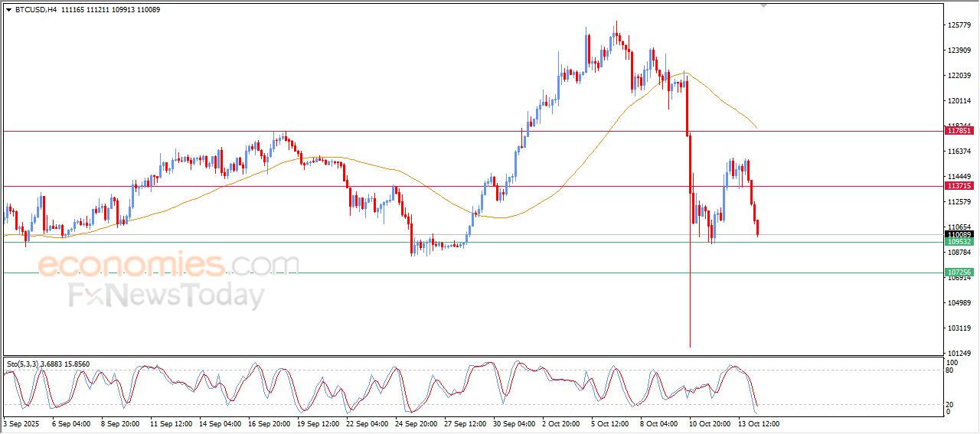This screenshot has width=980, height=434.
Task: Click the FxNewsToday watermark logo
Action: pyautogui.click(x=167, y=295)
